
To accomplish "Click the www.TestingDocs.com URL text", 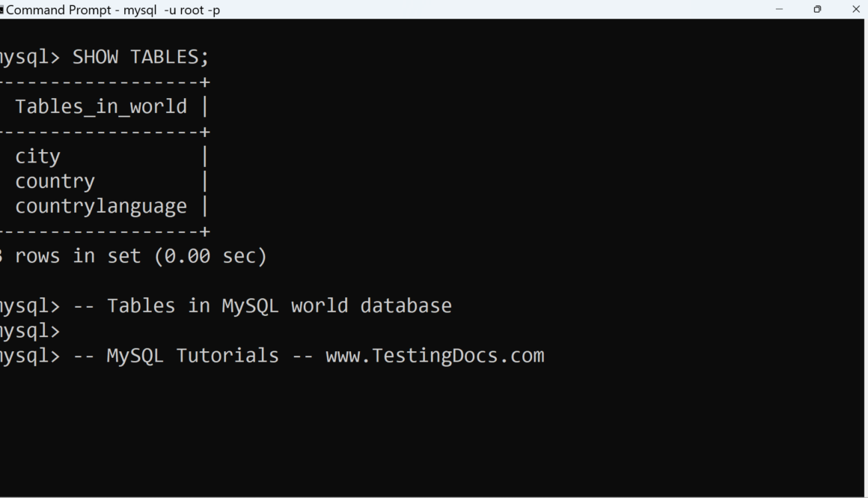I will 435,355.
